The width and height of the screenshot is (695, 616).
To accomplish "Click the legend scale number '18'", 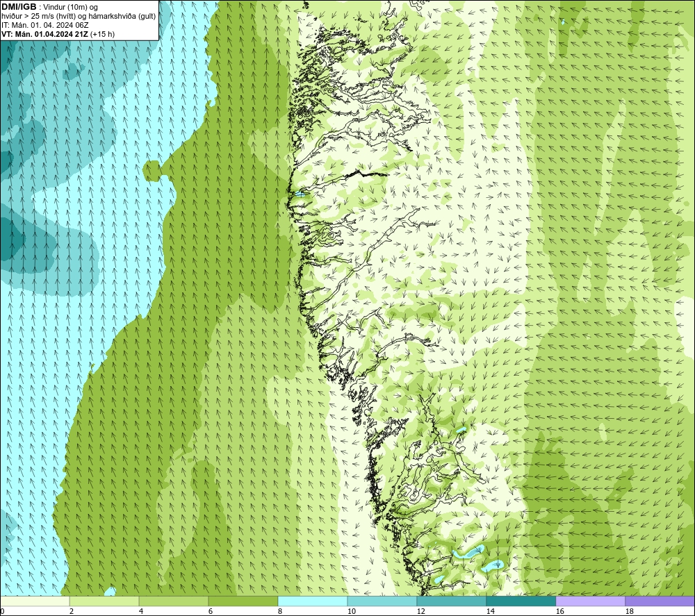I will [x=629, y=612].
